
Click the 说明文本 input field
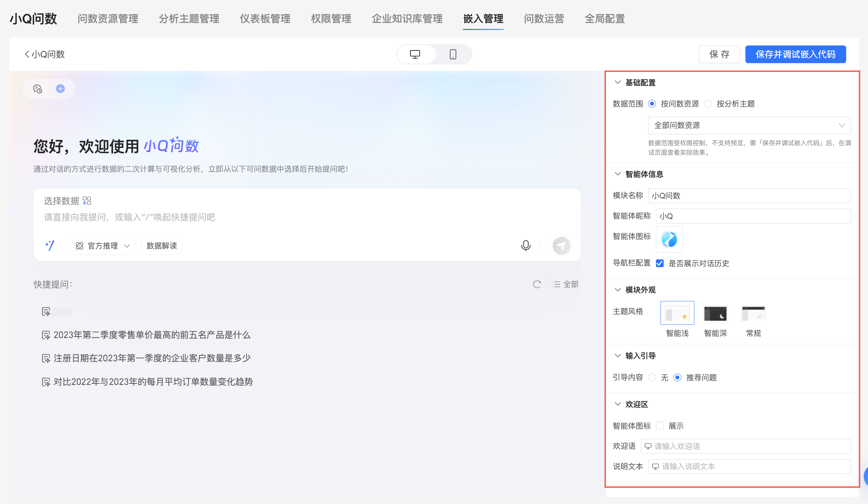click(x=749, y=466)
